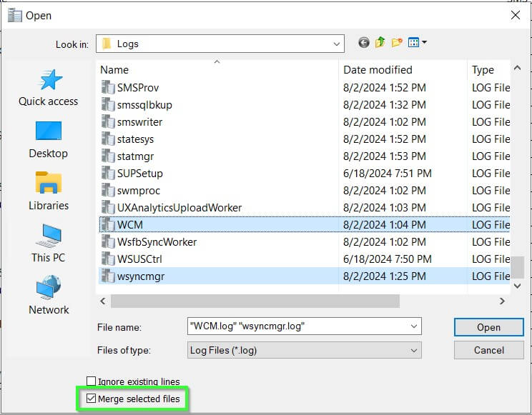This screenshot has width=532, height=415.
Task: Select the statmgr log file icon
Action: [108, 156]
